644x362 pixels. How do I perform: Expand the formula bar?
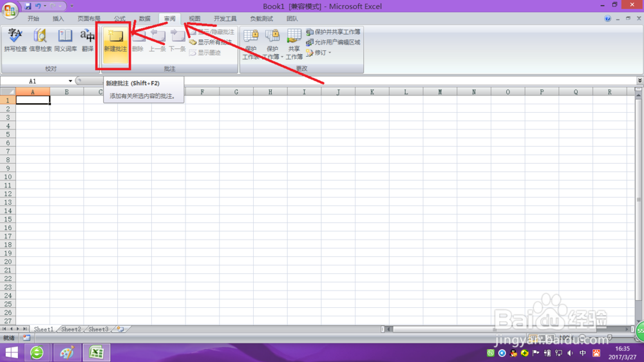(639, 81)
